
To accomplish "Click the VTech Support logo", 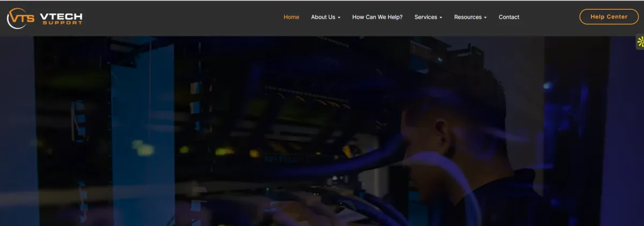I will click(x=45, y=18).
